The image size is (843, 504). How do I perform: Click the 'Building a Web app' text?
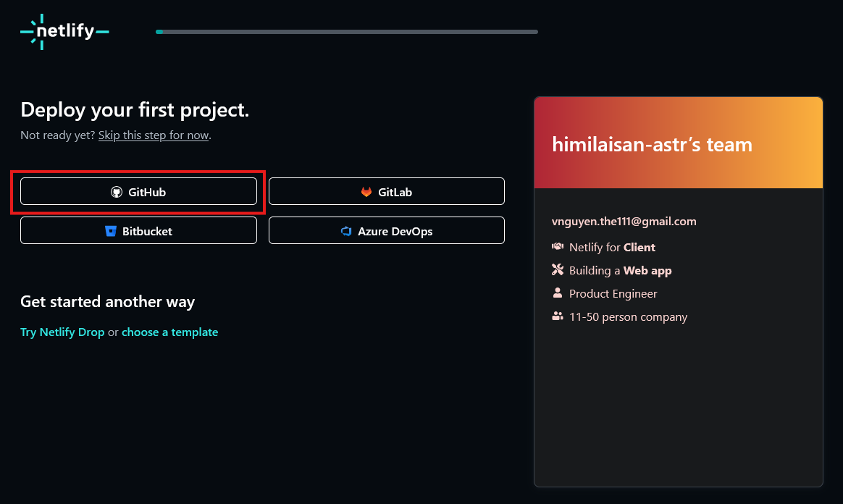pyautogui.click(x=621, y=270)
